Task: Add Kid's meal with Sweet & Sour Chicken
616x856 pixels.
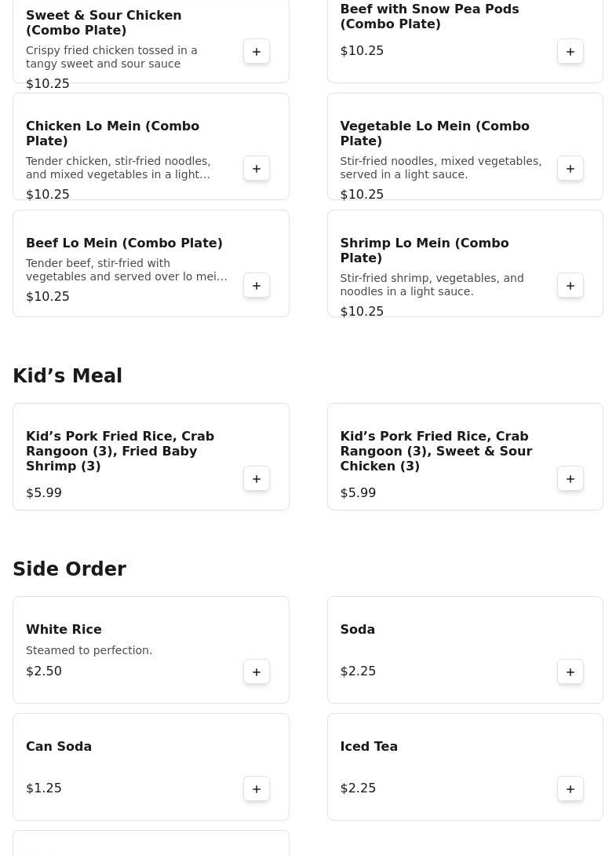Action: point(570,479)
